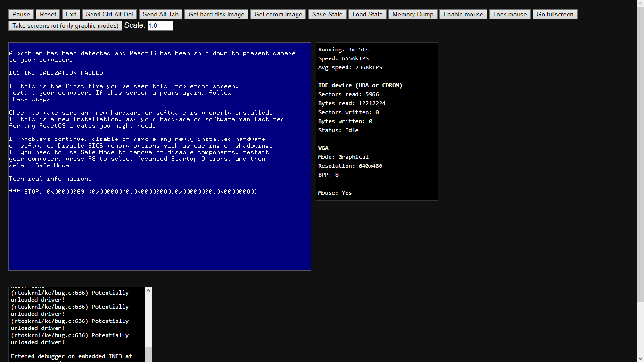This screenshot has height=362, width=644.
Task: Click the Lock mouse button
Action: [510, 14]
